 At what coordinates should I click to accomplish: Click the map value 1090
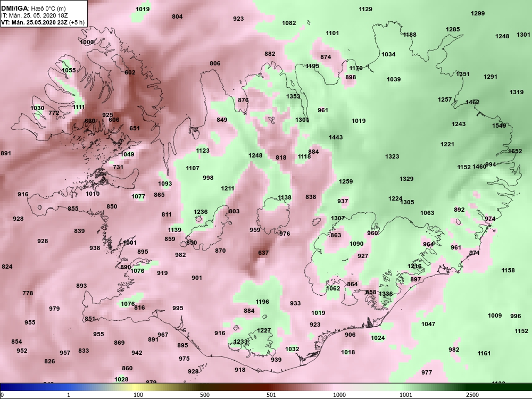(x=356, y=244)
